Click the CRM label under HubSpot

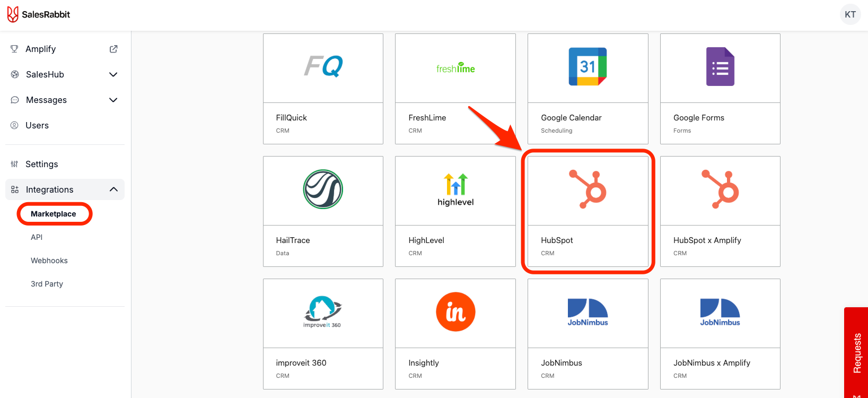[548, 253]
